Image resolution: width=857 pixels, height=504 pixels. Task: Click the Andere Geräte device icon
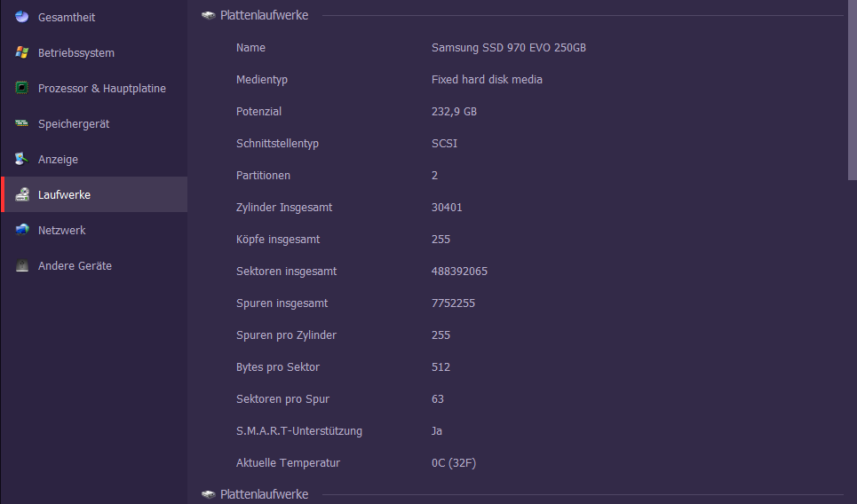[x=22, y=265]
